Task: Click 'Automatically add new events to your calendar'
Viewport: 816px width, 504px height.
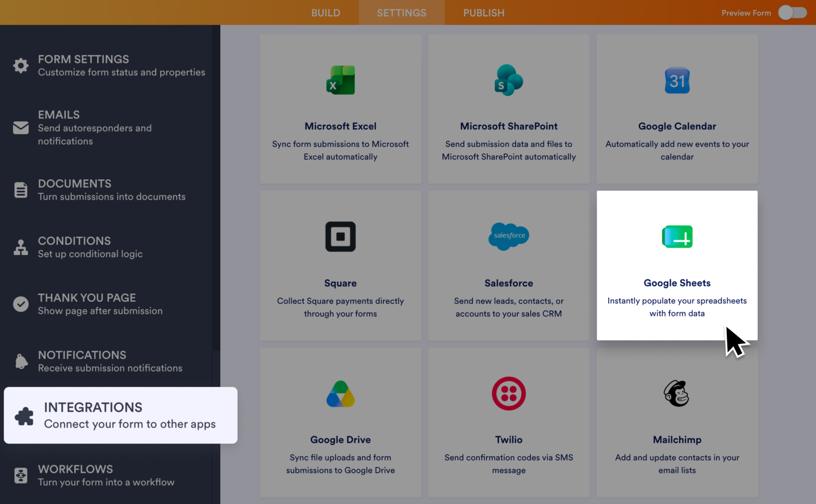Action: (x=677, y=150)
